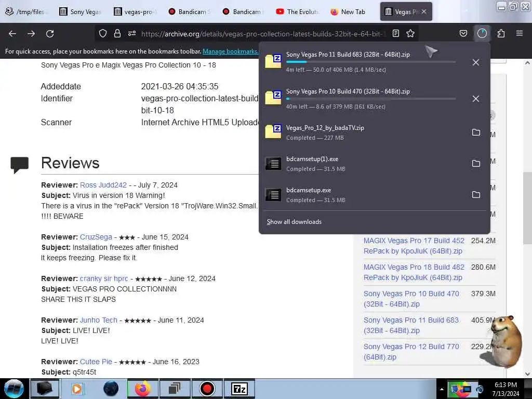This screenshot has width=532, height=399.
Task: Download Sony Vegas Pro 12 Build 770 link
Action: point(411,352)
